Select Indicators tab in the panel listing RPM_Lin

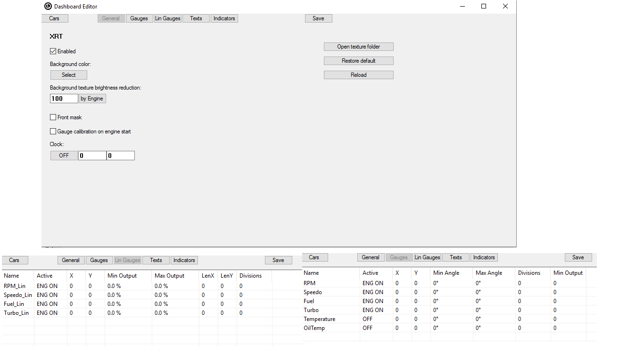184,260
